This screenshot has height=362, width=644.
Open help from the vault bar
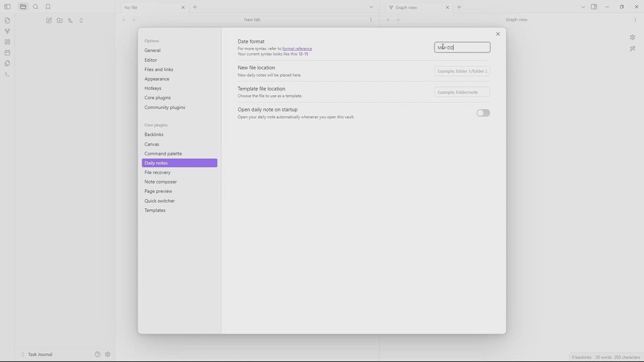coord(98,354)
